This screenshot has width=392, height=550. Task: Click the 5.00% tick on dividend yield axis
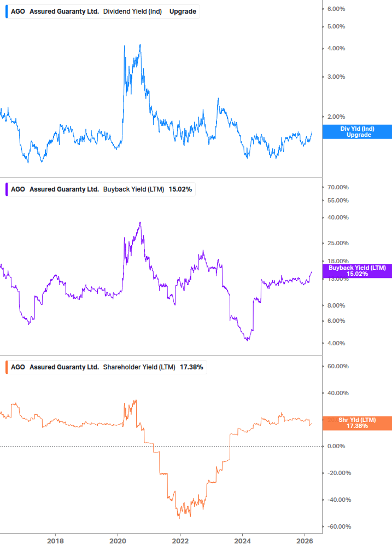[x=336, y=26]
